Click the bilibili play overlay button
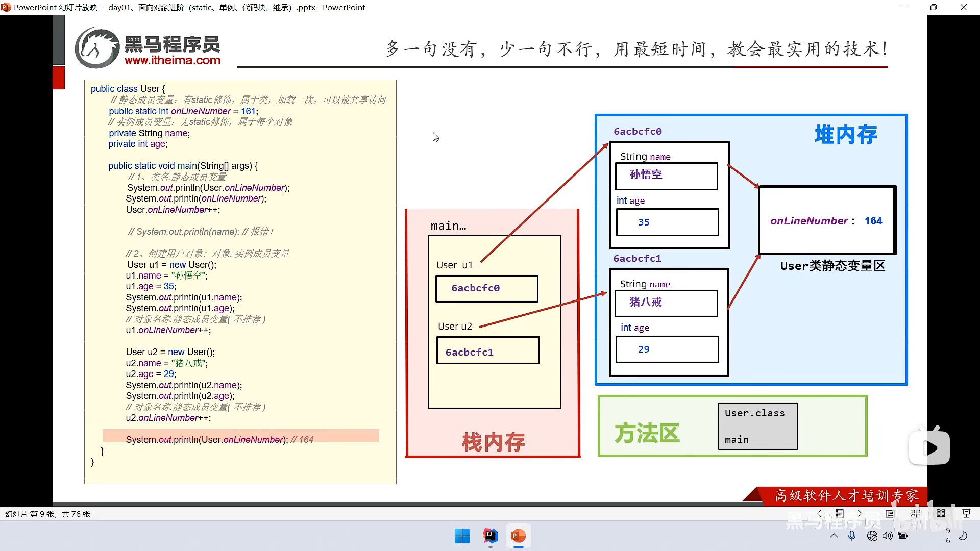The width and height of the screenshot is (980, 551). coord(929,448)
